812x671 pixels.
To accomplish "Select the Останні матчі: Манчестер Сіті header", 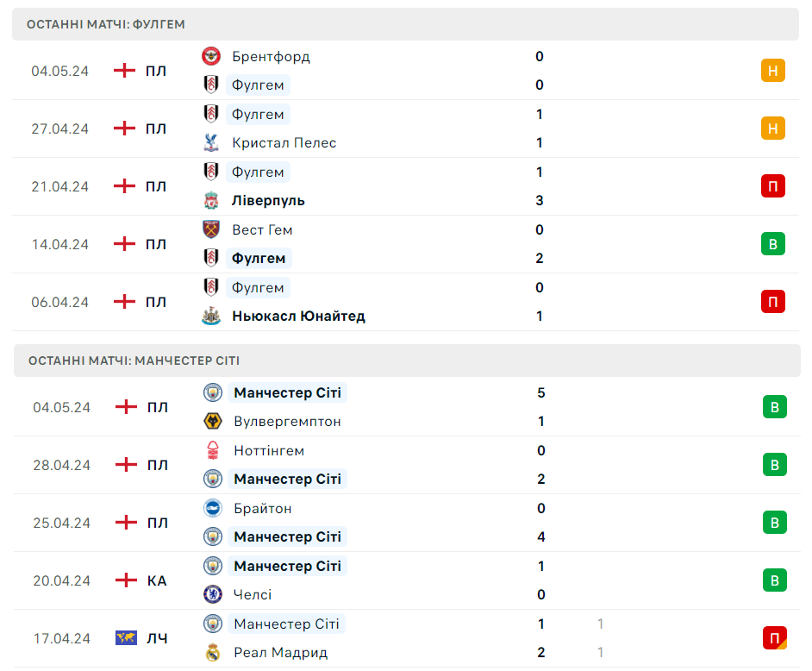I will point(407,361).
